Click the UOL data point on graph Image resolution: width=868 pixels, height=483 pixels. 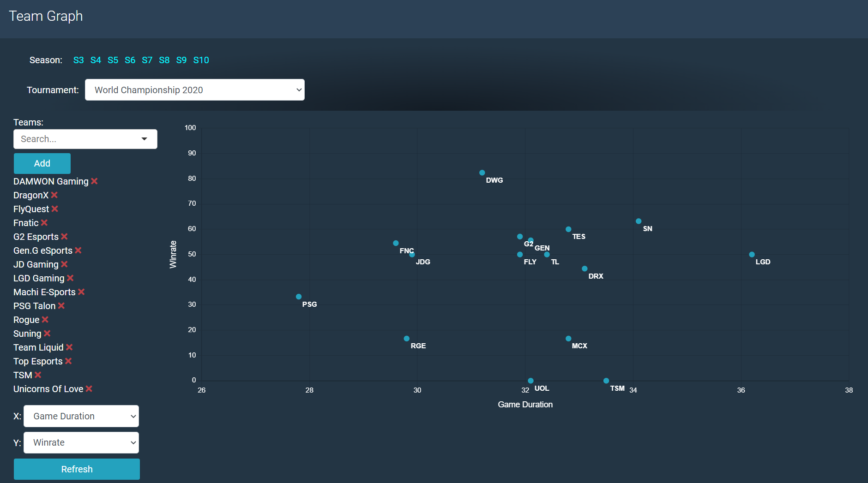pos(530,381)
